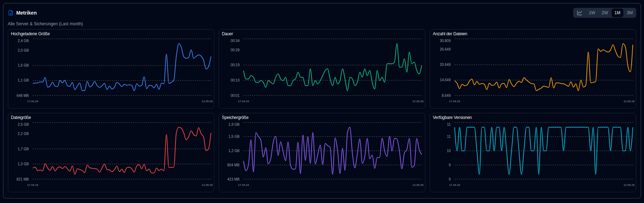Click the purple Speichergröße line graph
This screenshot has width=644, height=203.
coord(333,151)
